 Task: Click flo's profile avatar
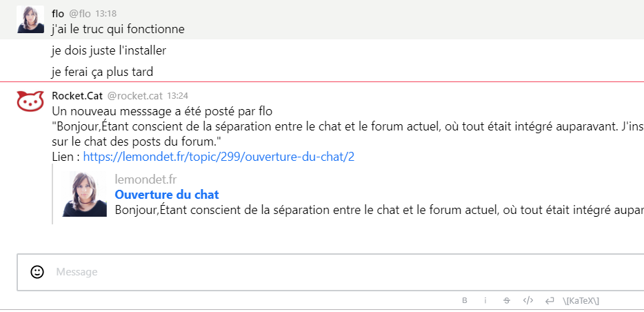click(x=30, y=19)
